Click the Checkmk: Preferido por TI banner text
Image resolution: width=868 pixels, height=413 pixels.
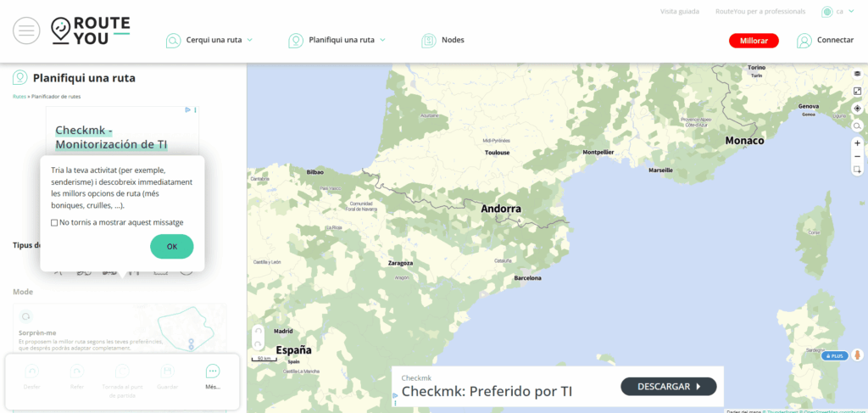tap(487, 392)
